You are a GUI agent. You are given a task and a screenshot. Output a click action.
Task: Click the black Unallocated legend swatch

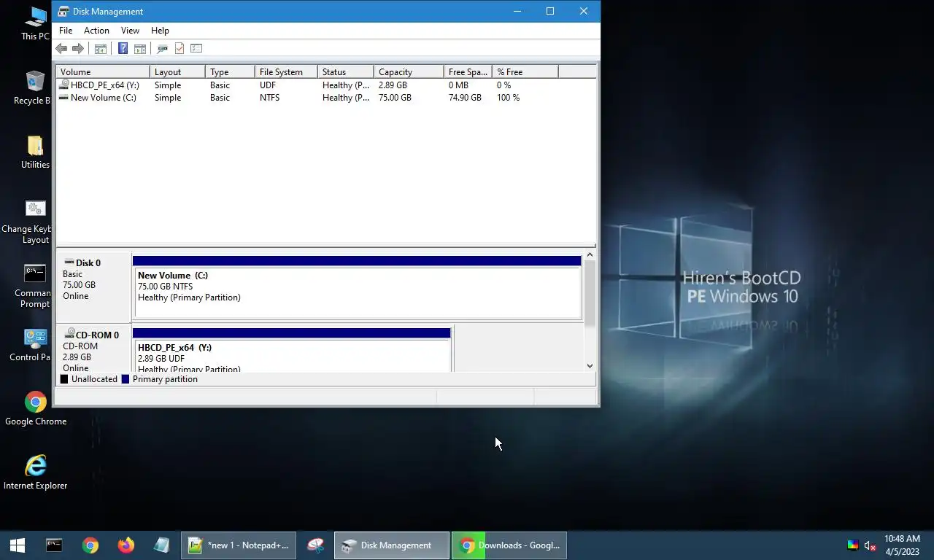pyautogui.click(x=64, y=379)
